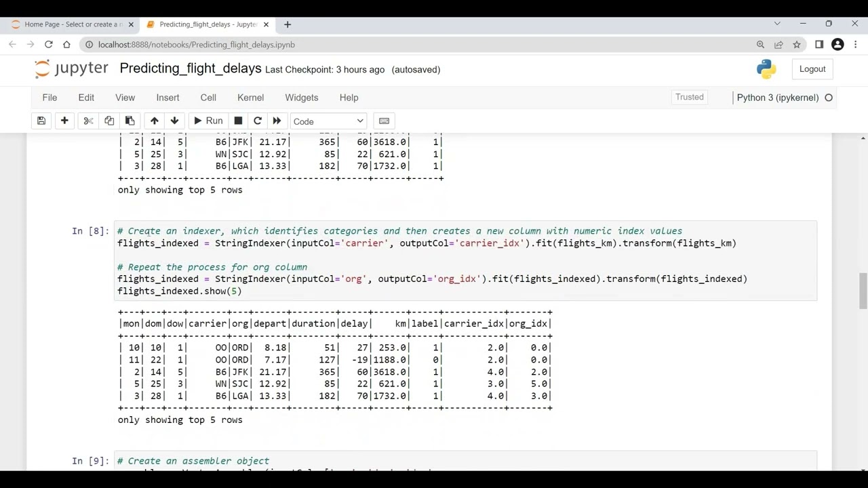Open the Kernel menu
Viewport: 868px width, 488px height.
(x=250, y=98)
